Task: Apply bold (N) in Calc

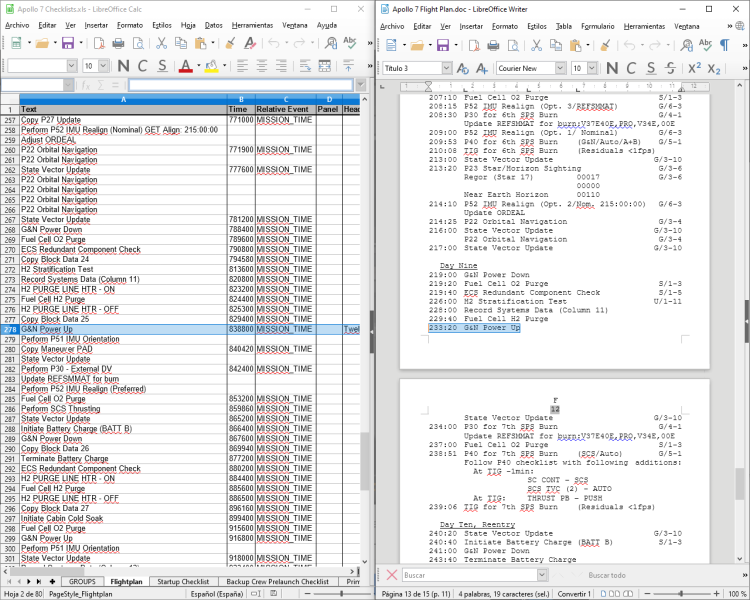Action: pyautogui.click(x=123, y=66)
